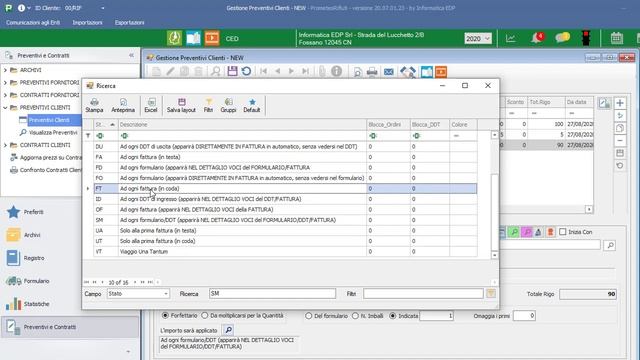
Task: Open Statistiche in the sidebar
Action: pos(27,304)
